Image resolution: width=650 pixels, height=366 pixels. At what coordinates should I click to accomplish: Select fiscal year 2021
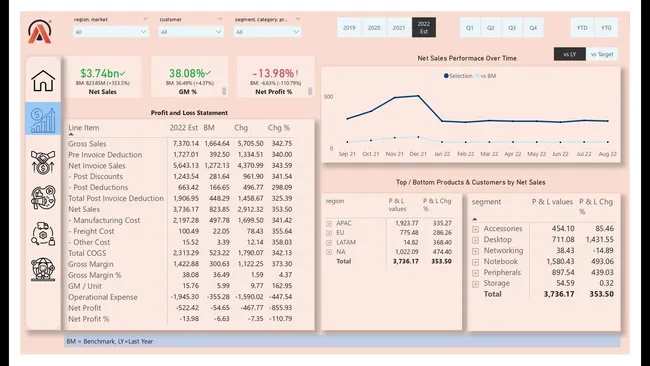(399, 27)
